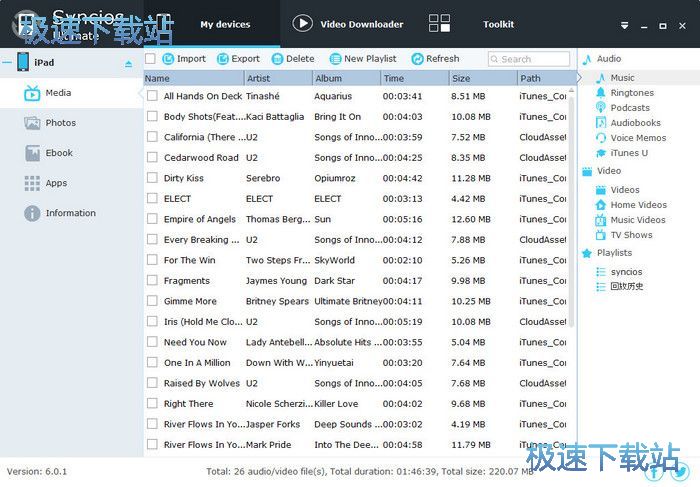Click the Information label in the sidebar
Image resolution: width=700 pixels, height=487 pixels.
pyautogui.click(x=71, y=213)
